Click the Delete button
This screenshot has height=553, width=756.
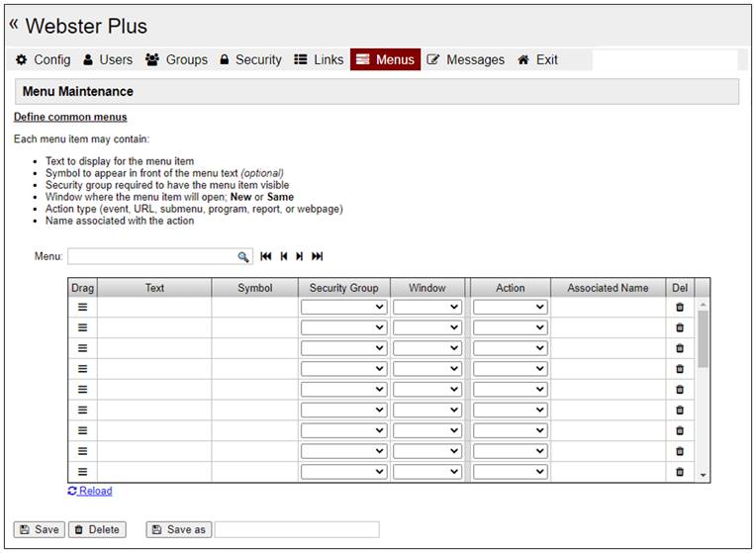click(97, 529)
